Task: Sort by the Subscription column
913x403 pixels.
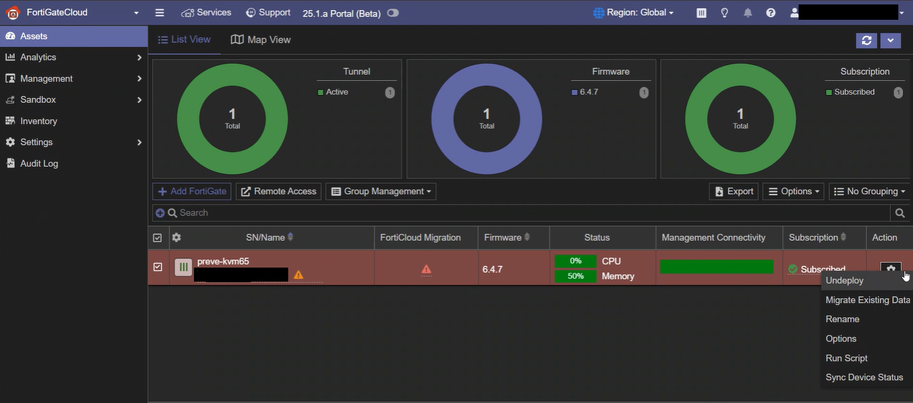Action: [818, 238]
